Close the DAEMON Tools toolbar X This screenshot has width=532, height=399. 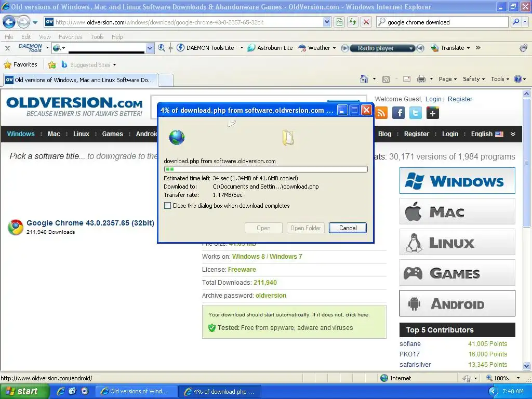[7, 48]
